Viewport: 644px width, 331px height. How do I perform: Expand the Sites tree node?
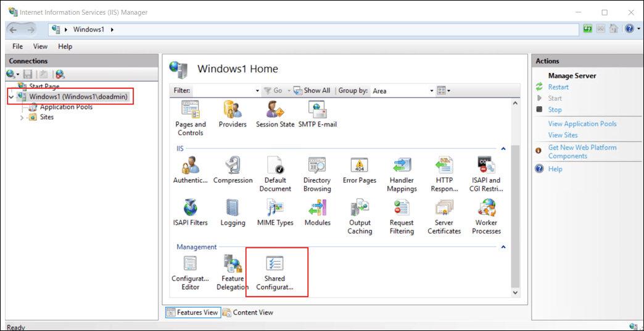point(22,117)
